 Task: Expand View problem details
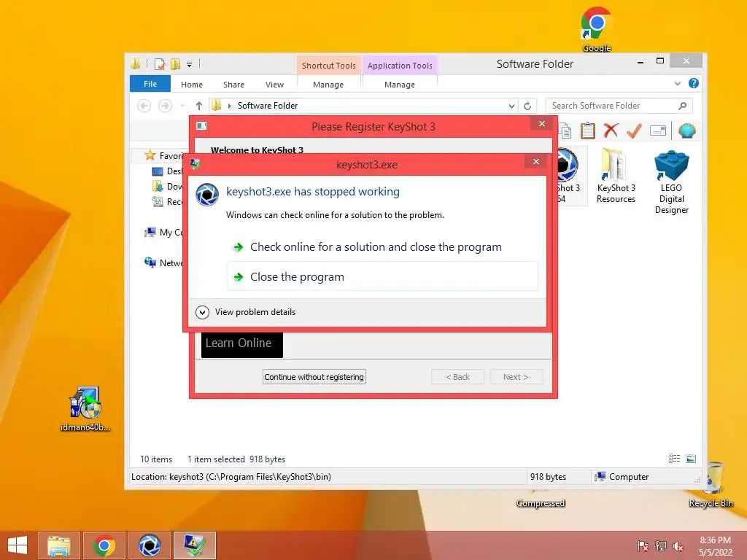[x=246, y=312]
